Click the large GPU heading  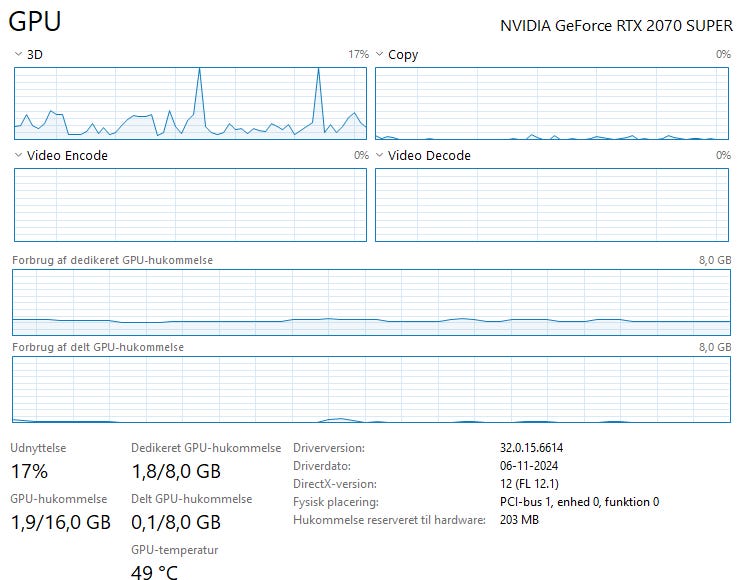tap(35, 22)
